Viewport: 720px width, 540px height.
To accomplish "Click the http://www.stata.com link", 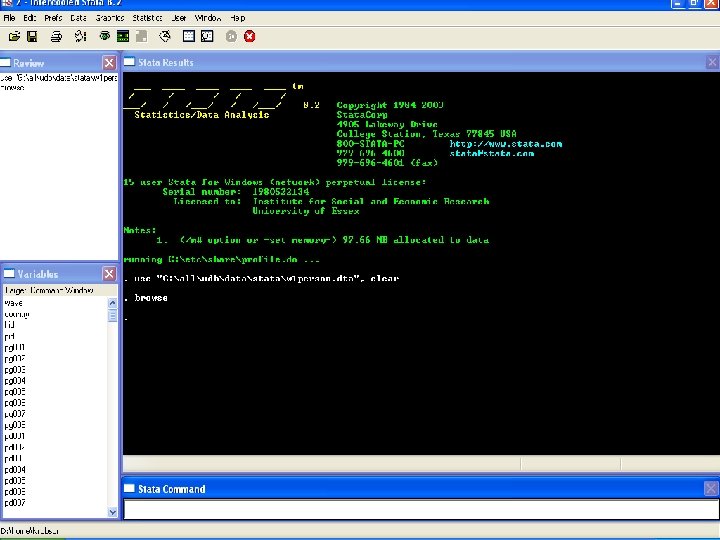I will tap(506, 144).
